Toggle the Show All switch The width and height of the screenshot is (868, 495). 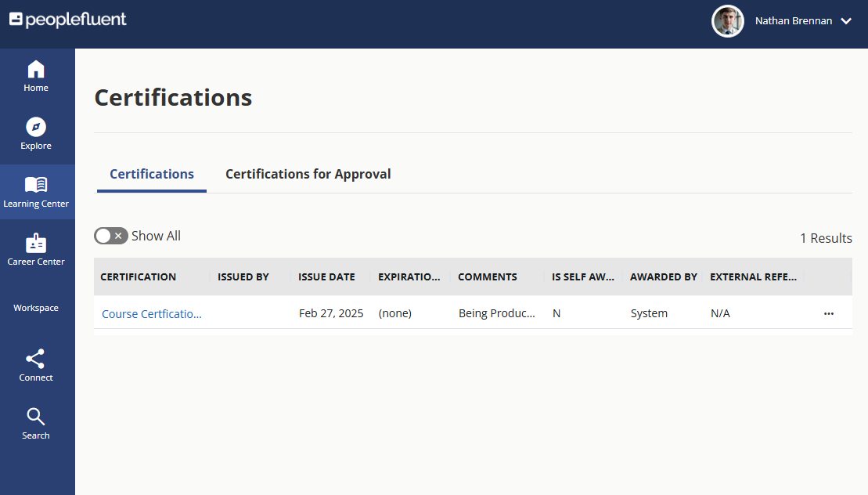click(110, 236)
